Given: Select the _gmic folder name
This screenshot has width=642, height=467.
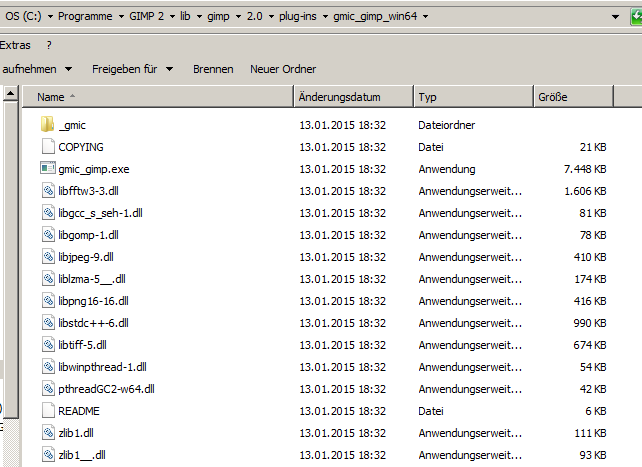Looking at the screenshot, I should point(72,125).
